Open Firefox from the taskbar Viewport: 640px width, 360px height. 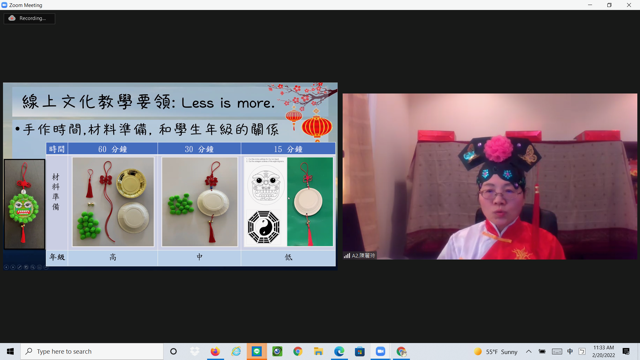click(215, 351)
